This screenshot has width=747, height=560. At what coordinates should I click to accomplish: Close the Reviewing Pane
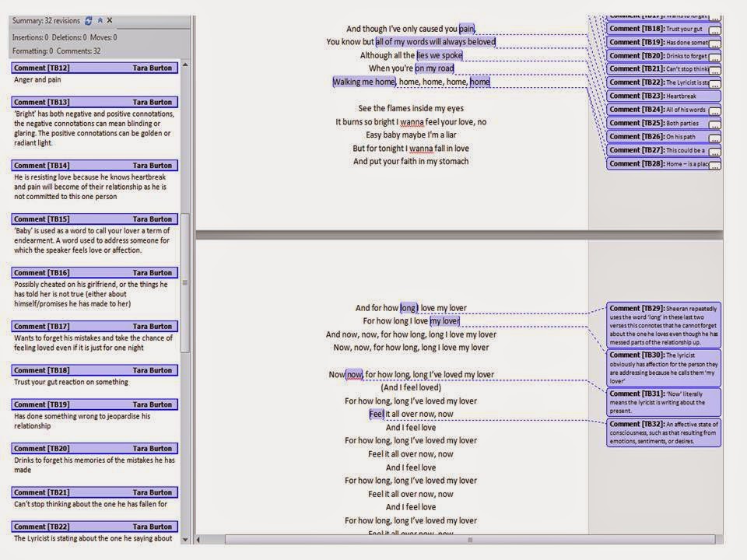[110, 20]
